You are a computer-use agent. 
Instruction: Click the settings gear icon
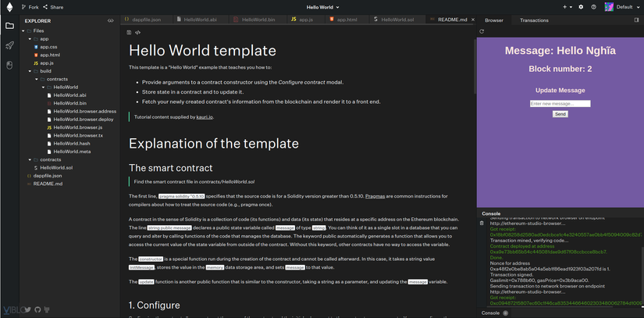click(581, 7)
